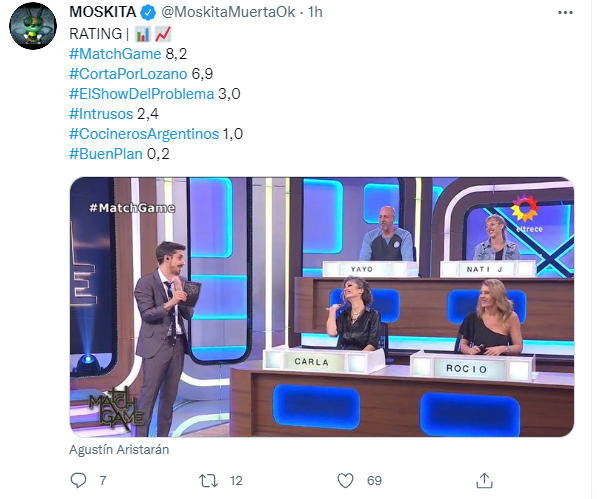Open the three-dot more options menu
Image resolution: width=597 pixels, height=499 pixels.
point(565,13)
